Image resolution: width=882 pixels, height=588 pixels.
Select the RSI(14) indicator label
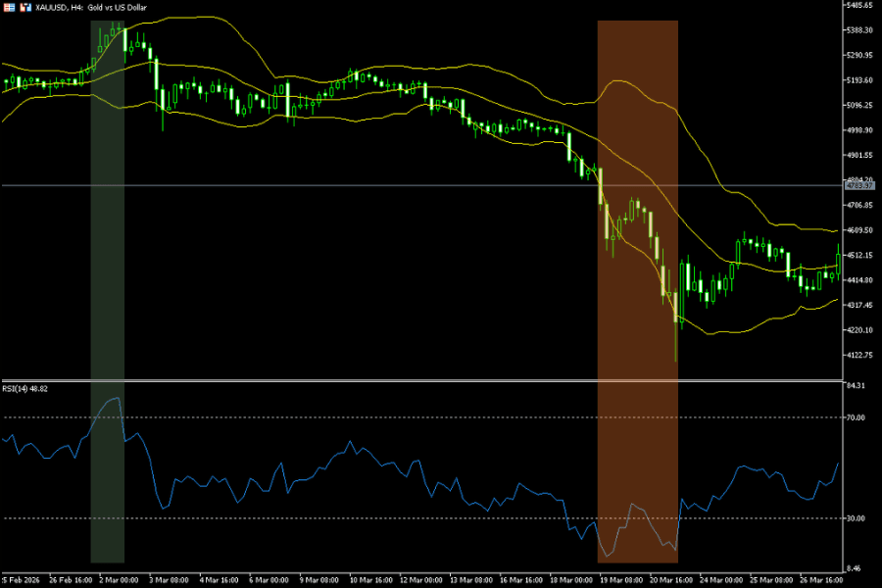pyautogui.click(x=25, y=388)
